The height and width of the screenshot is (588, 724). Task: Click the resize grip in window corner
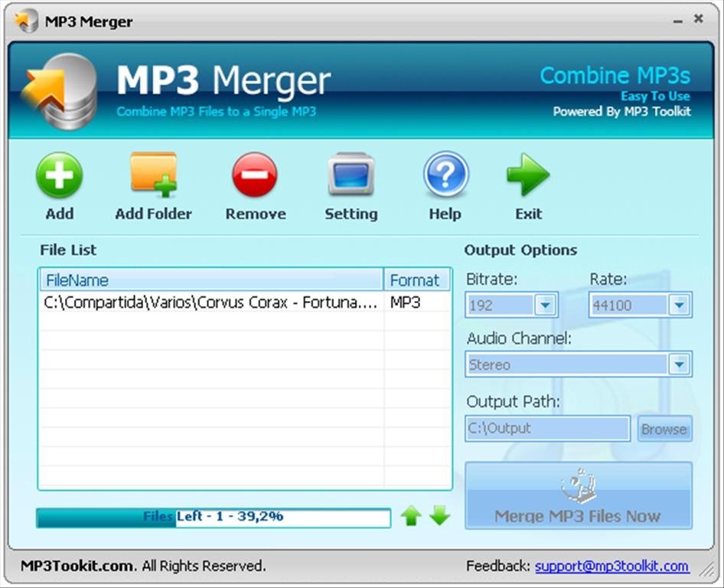pyautogui.click(x=706, y=570)
